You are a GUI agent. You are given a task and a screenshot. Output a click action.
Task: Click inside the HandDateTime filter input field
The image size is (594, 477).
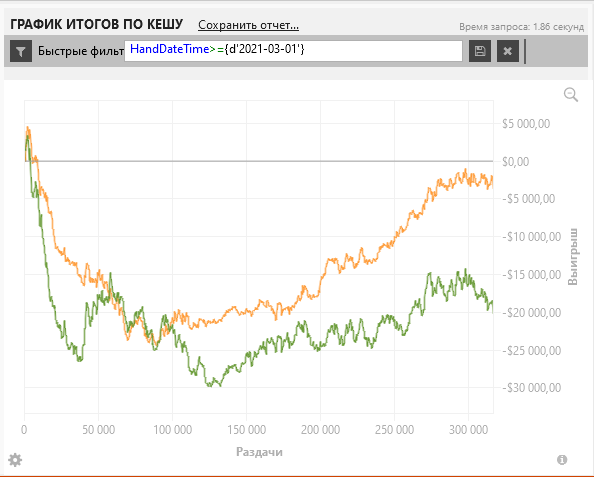(293, 51)
